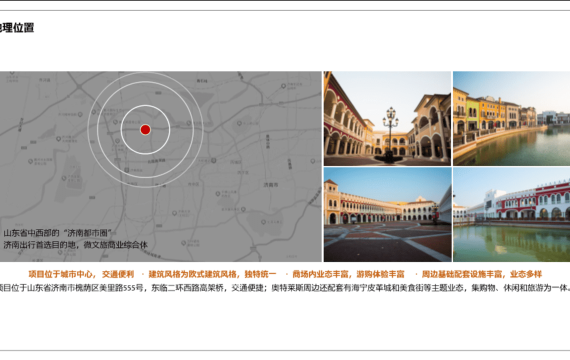Select the orange text 商场内业态丰富，游购体验丰富
Viewport: 570px width, 360px height.
coord(348,274)
